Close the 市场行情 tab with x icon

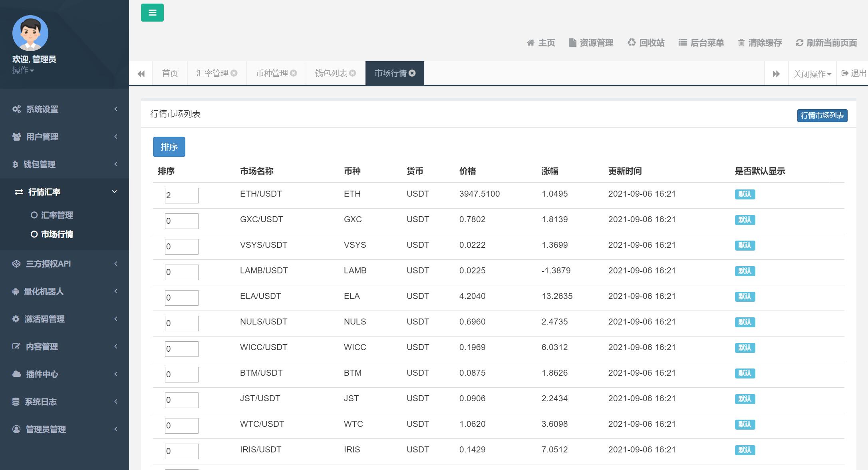[x=412, y=73]
